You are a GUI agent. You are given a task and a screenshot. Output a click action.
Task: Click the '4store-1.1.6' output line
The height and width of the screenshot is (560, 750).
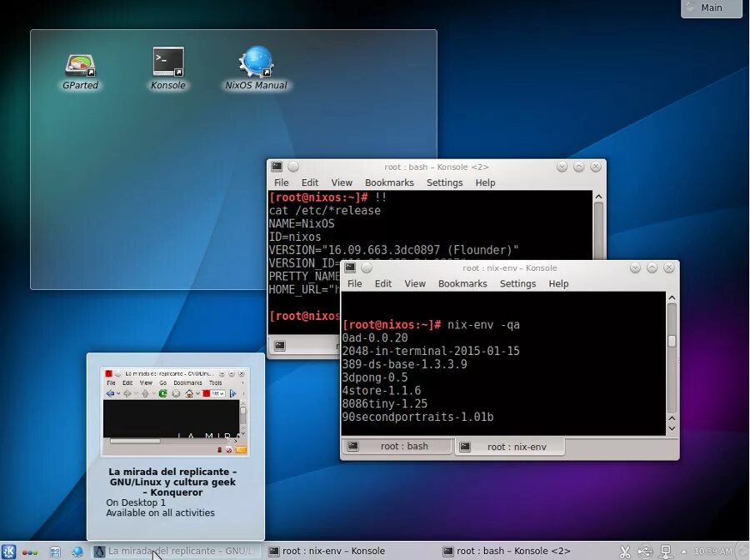point(381,390)
